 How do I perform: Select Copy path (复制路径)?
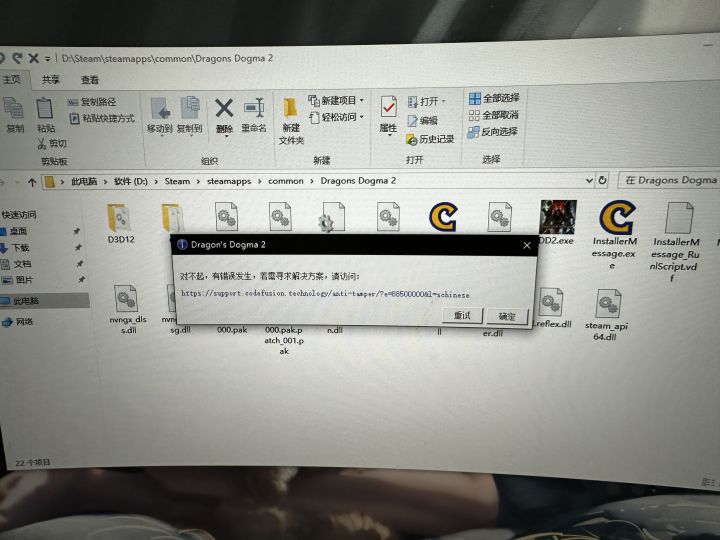coord(92,102)
